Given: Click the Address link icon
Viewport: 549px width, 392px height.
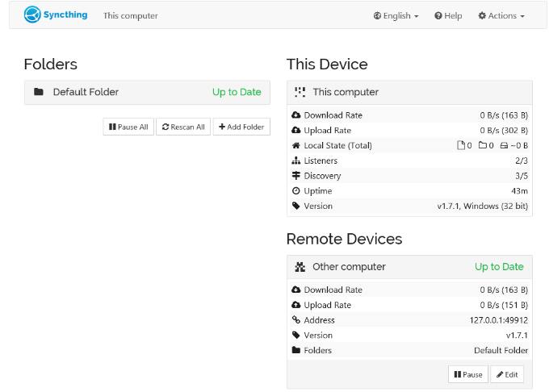Looking at the screenshot, I should pos(296,320).
